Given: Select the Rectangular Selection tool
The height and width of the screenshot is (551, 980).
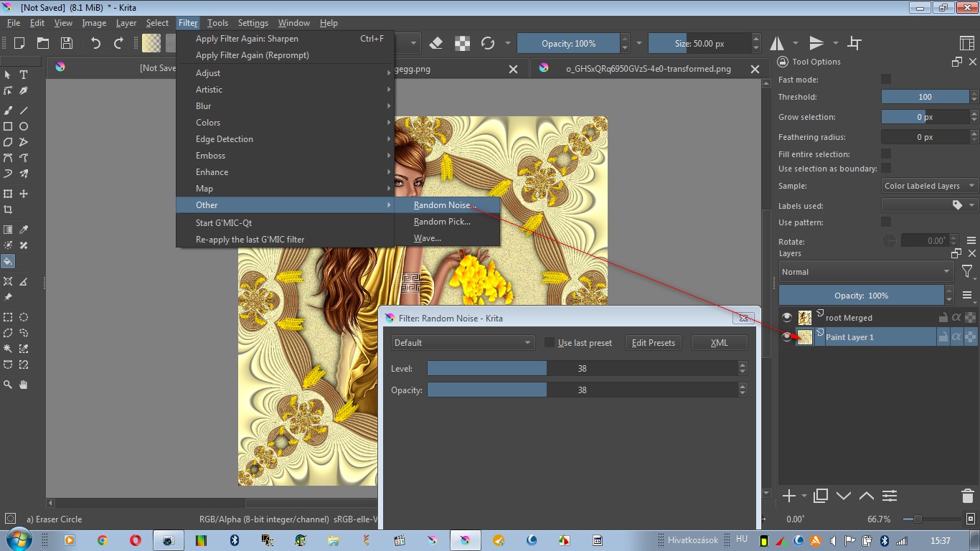Looking at the screenshot, I should 8,317.
